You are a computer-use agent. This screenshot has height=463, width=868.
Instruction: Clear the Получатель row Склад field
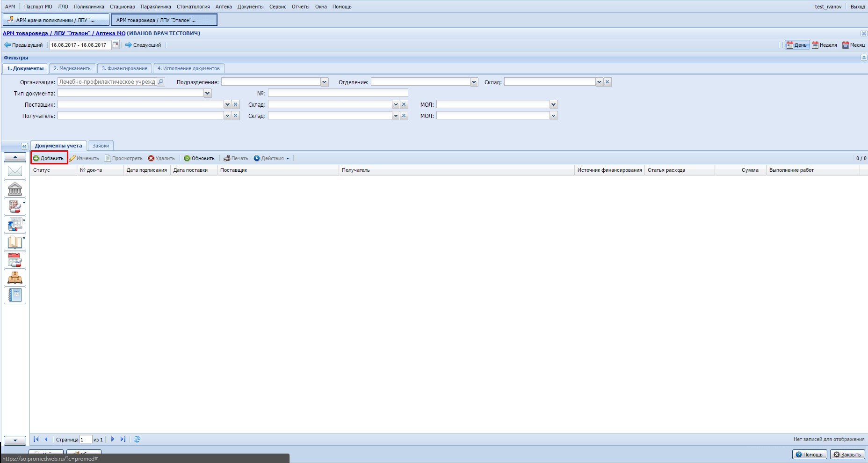click(x=404, y=116)
